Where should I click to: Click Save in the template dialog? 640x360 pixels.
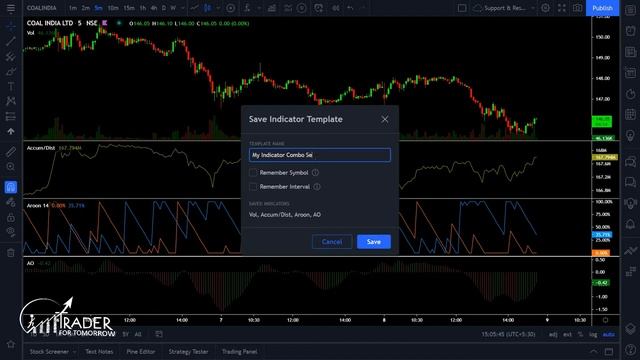tap(373, 242)
